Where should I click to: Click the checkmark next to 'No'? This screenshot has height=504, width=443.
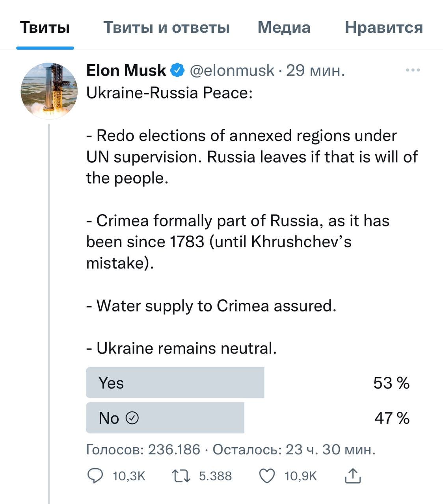tap(132, 418)
